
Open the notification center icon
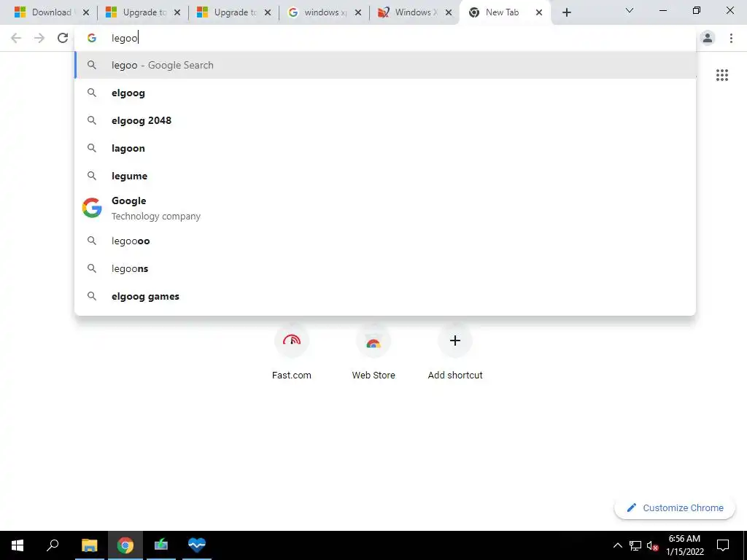pyautogui.click(x=723, y=545)
